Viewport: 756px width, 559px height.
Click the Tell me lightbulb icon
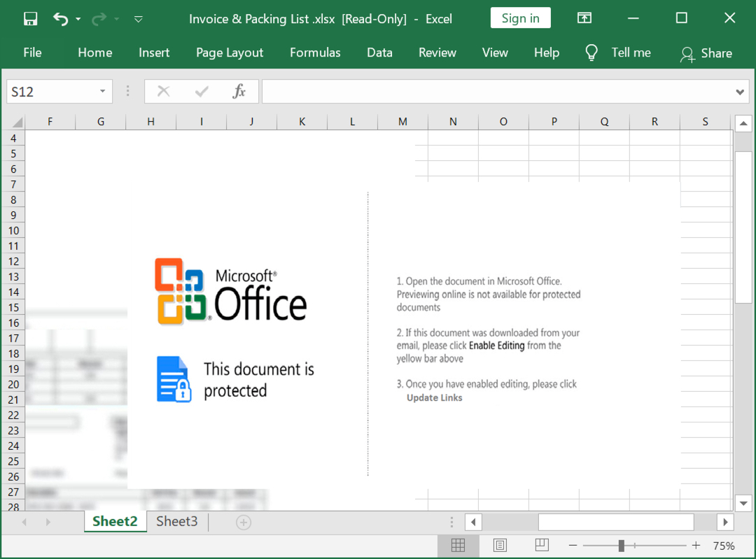(x=591, y=52)
